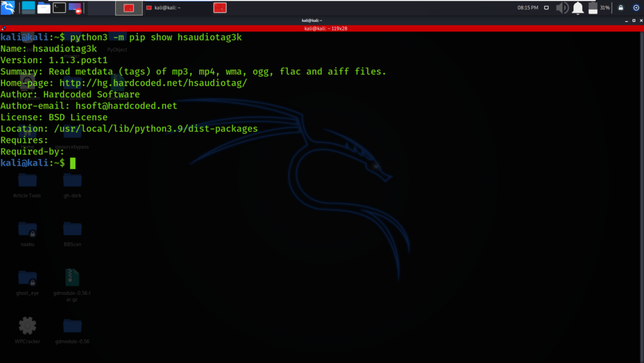
Task: Click the Required-by: line
Action: (32, 152)
